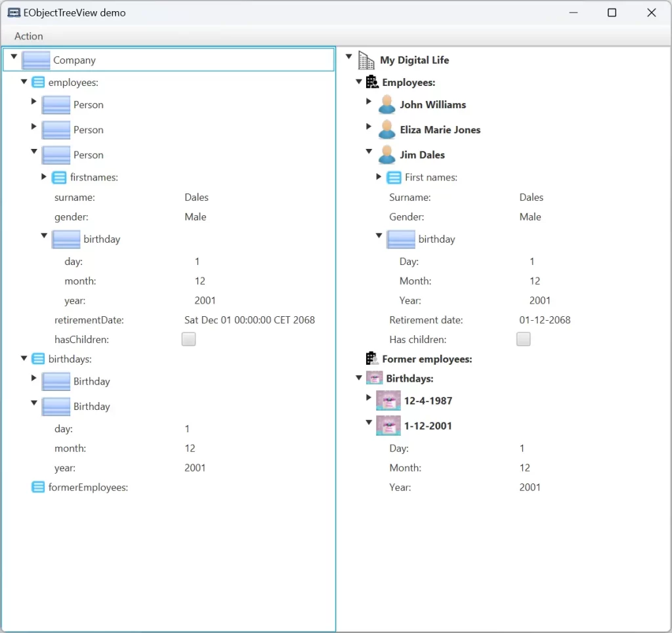Click the bold Birthdays: cake icon
Viewport: 672px width, 633px height.
(374, 378)
